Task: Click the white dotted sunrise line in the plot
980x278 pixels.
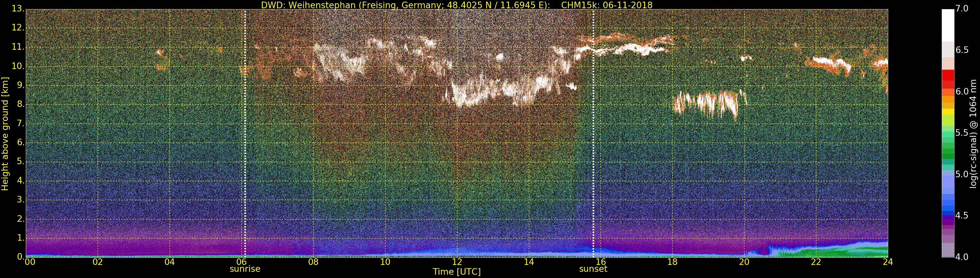Action: (245, 133)
